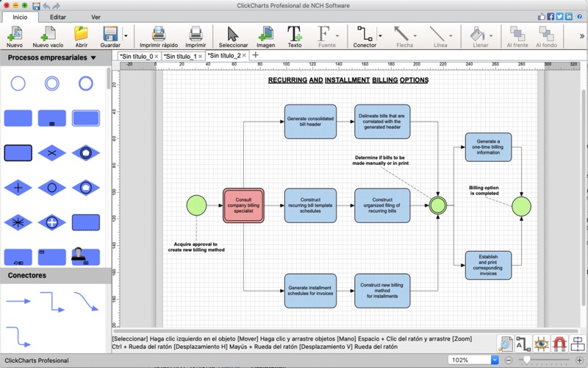
Task: Expand the Conector dropdown arrow
Action: point(380,36)
